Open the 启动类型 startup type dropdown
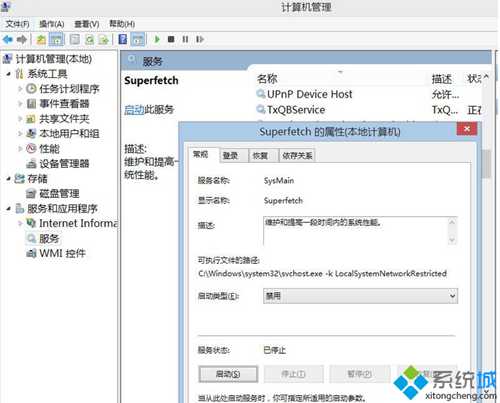Image resolution: width=500 pixels, height=403 pixels. pyautogui.click(x=360, y=296)
